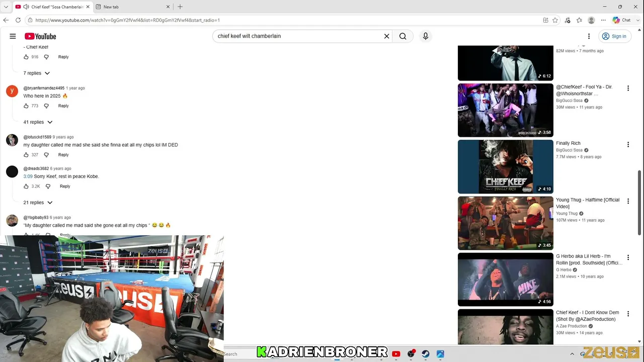Screen dimensions: 644x362
Task: Play the Fool Ya video thumbnail
Action: click(x=505, y=110)
